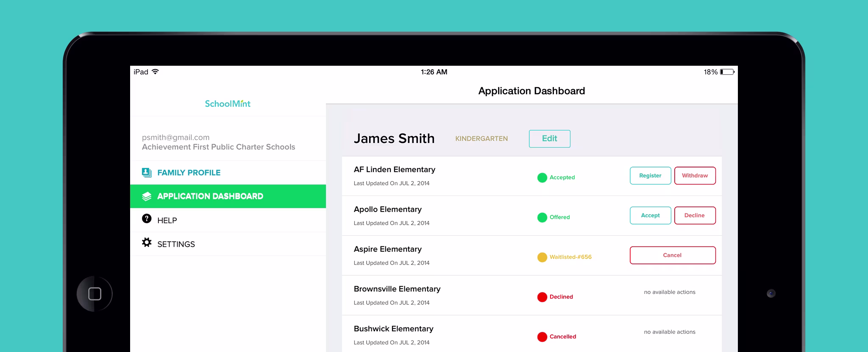
Task: Click the 18% battery percentage
Action: (711, 72)
